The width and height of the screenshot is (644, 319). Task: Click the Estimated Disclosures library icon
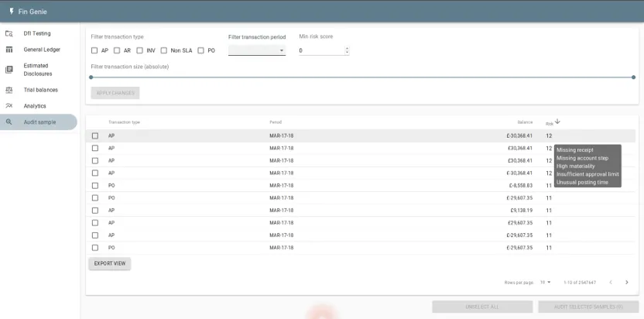click(9, 70)
